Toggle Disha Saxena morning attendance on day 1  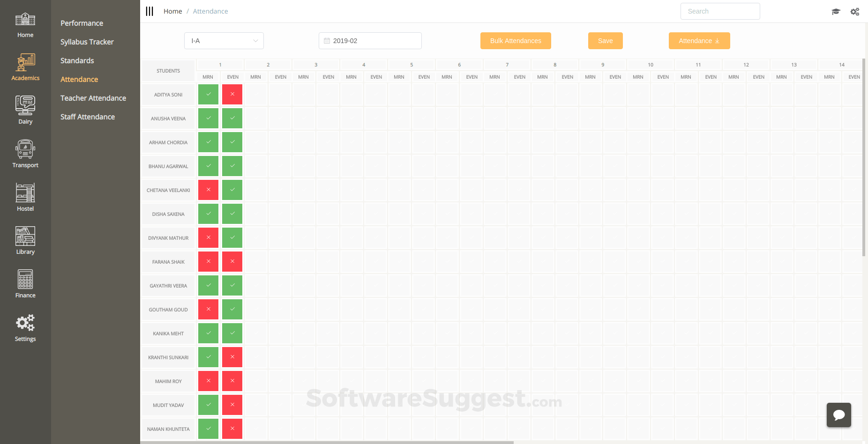point(208,214)
